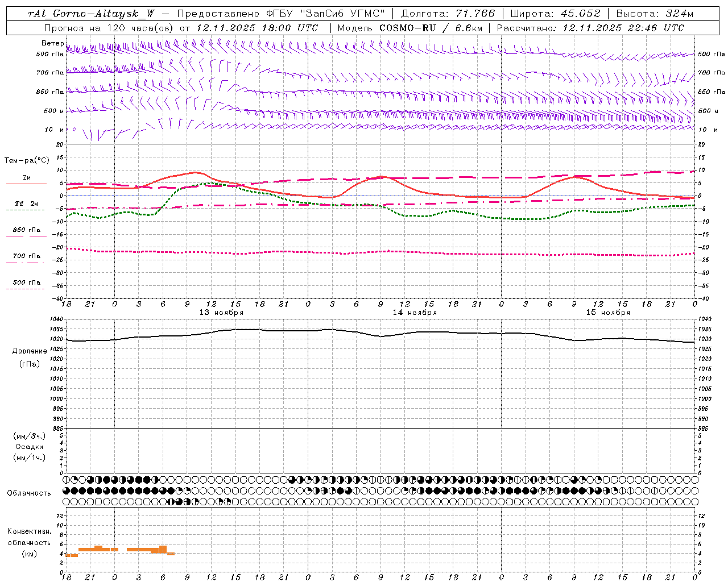Click the 13 ноября date label
This screenshot has width=728, height=582.
221,313
